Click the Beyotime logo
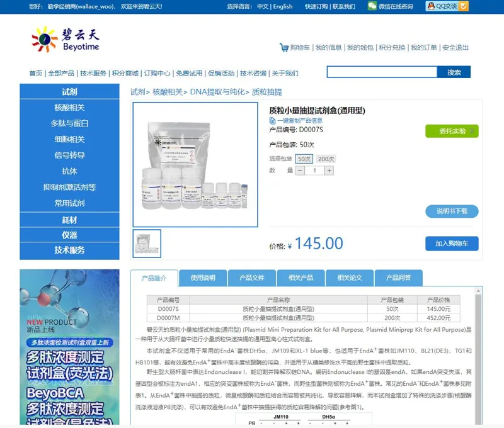The width and height of the screenshot is (504, 428). coord(66,40)
